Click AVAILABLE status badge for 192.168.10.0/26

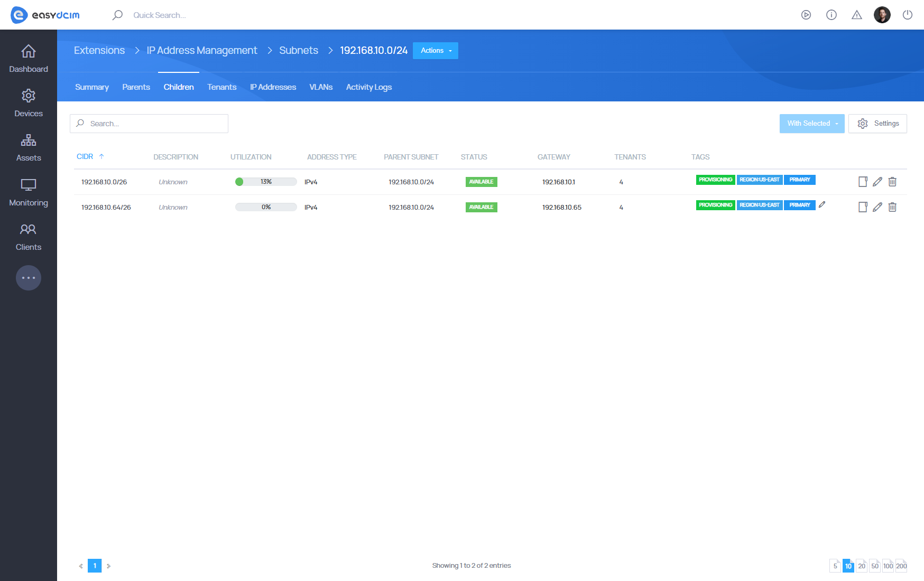coord(481,182)
